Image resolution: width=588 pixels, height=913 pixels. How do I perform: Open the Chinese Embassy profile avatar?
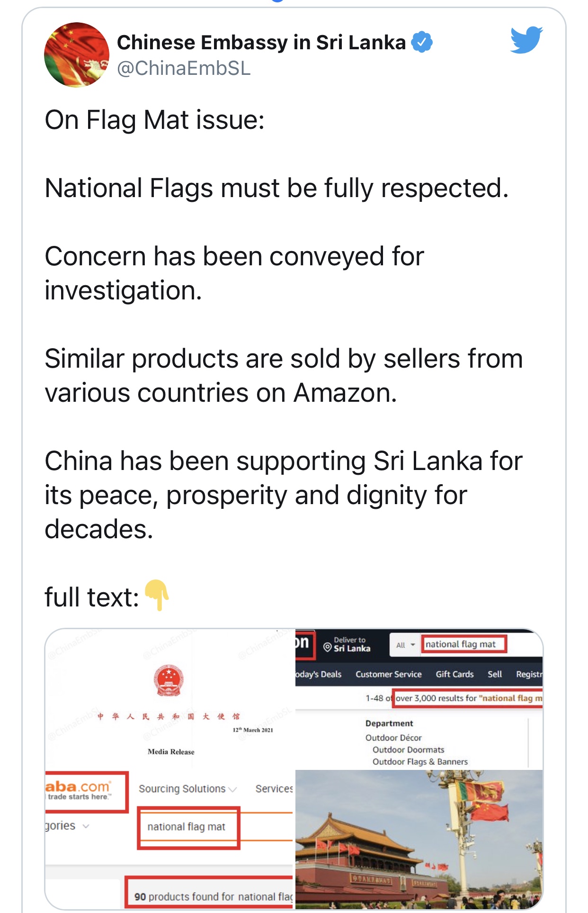(77, 55)
